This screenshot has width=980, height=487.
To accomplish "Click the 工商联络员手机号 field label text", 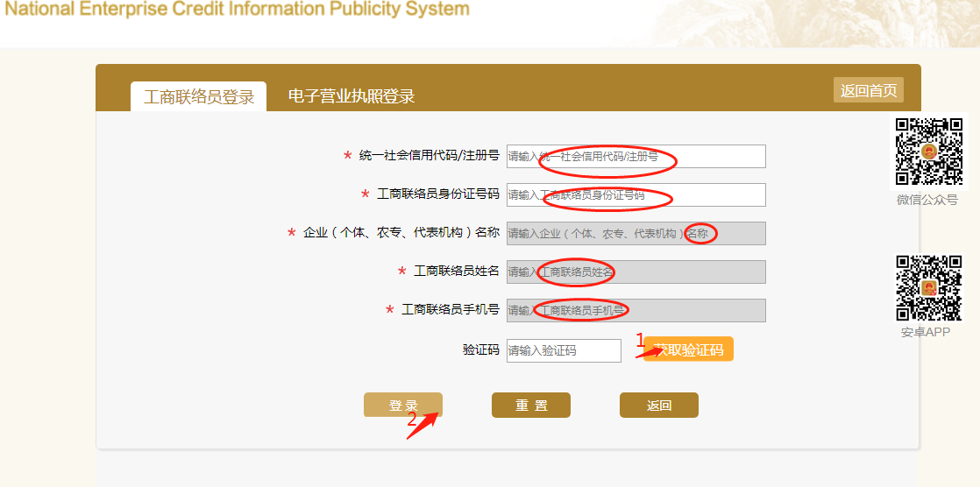I will tap(450, 309).
